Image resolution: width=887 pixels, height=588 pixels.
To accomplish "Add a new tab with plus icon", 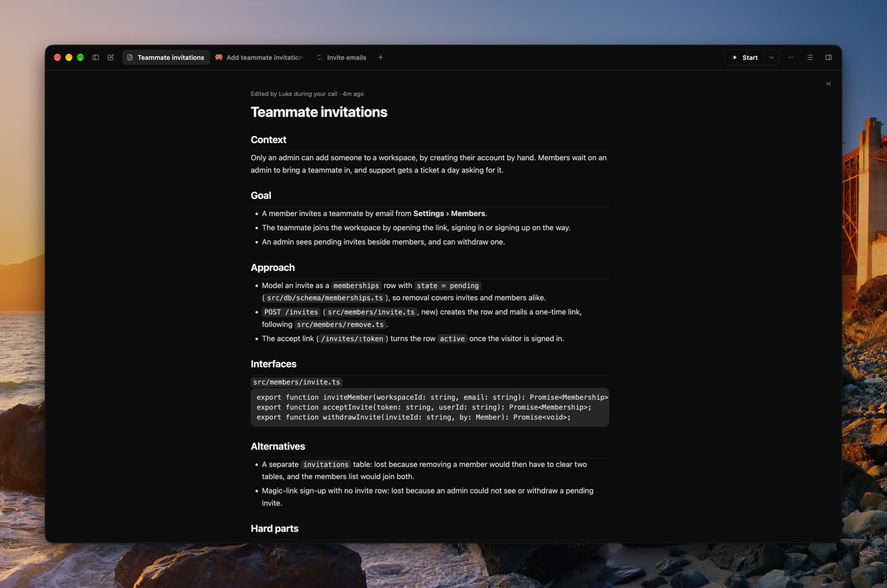I will click(x=381, y=57).
